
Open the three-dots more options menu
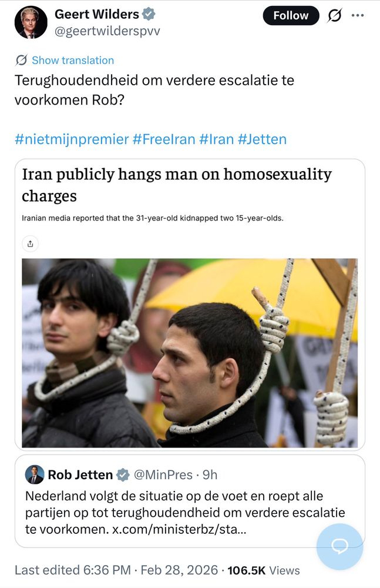coord(358,15)
